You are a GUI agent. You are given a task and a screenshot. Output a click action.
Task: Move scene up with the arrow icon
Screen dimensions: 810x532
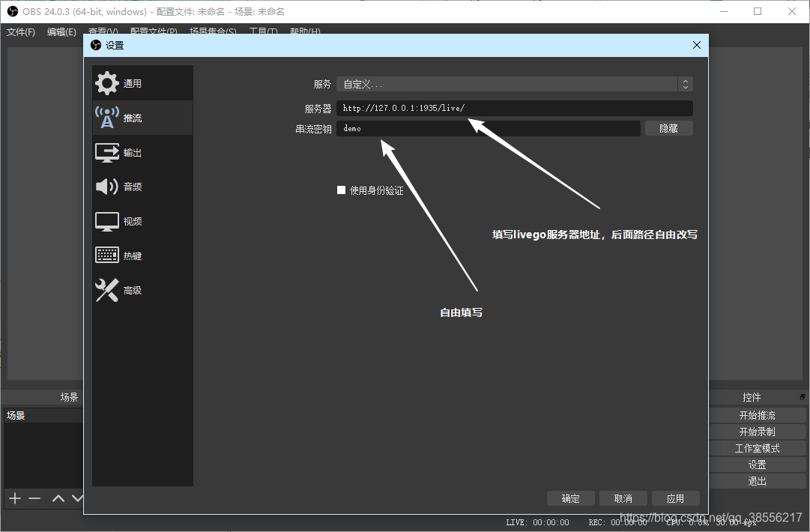click(58, 498)
